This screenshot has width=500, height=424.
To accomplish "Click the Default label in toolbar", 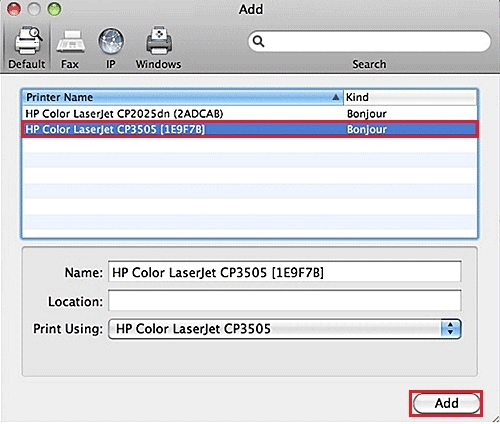I will [x=27, y=64].
